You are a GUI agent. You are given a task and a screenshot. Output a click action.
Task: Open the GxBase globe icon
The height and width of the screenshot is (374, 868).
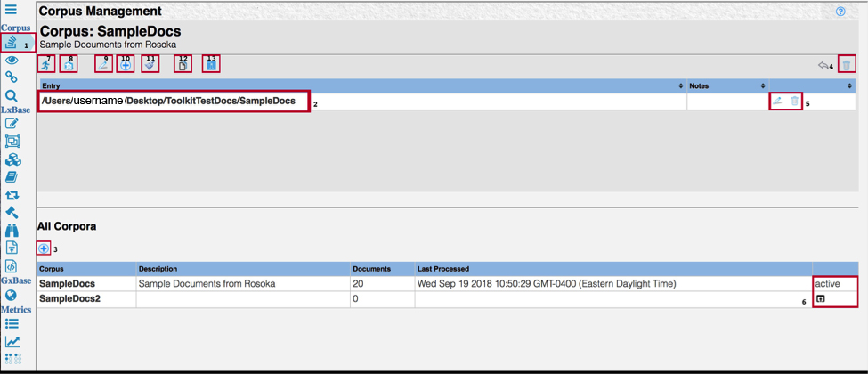(x=12, y=295)
